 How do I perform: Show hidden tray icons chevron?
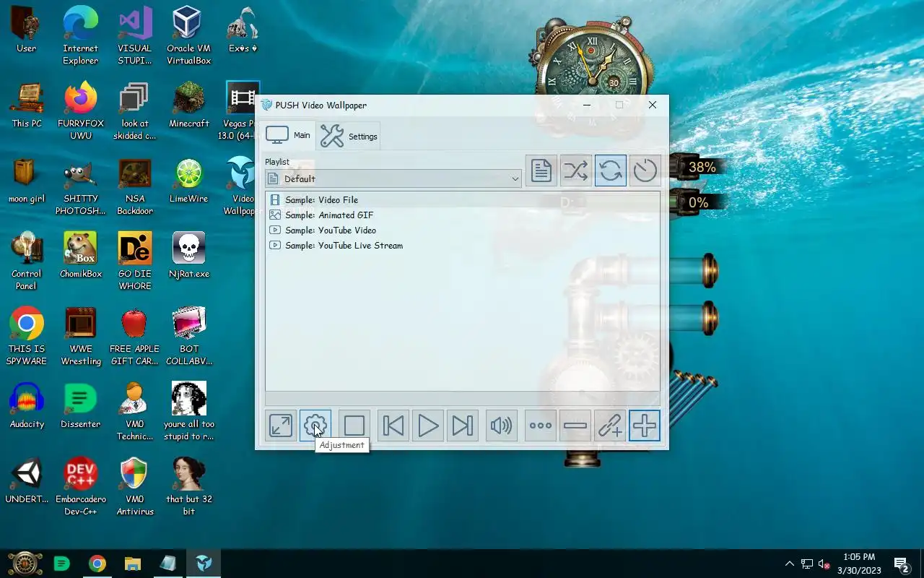[x=789, y=564]
